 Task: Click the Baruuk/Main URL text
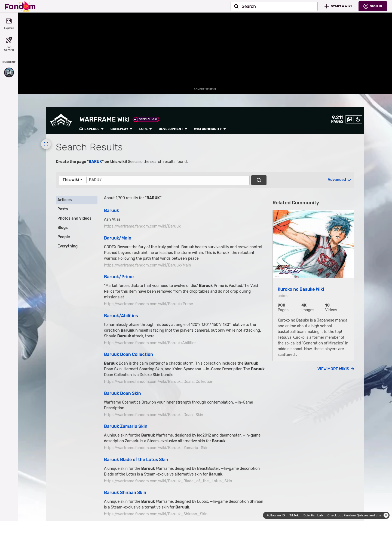pos(147,265)
